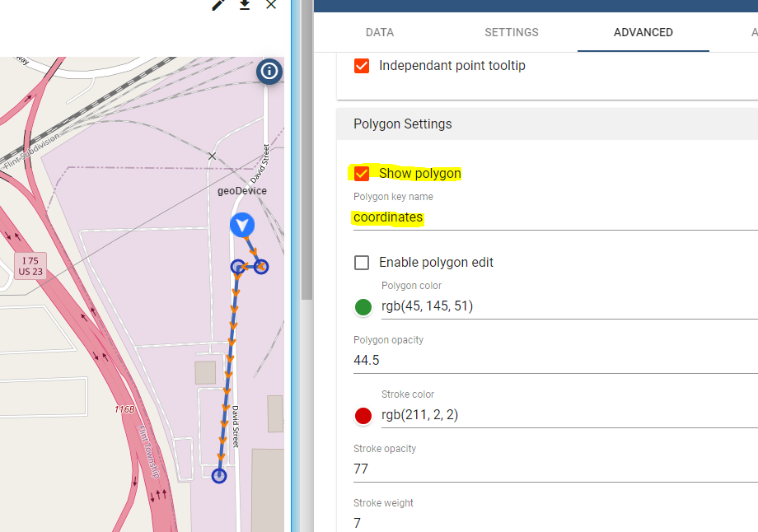
Task: Click the download widget icon
Action: (x=245, y=4)
